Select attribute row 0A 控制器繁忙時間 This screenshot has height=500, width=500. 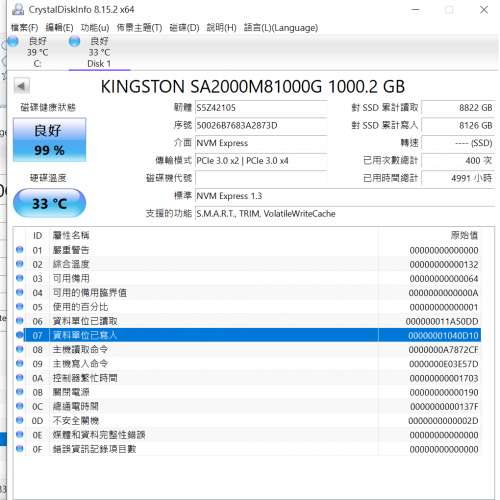247,378
